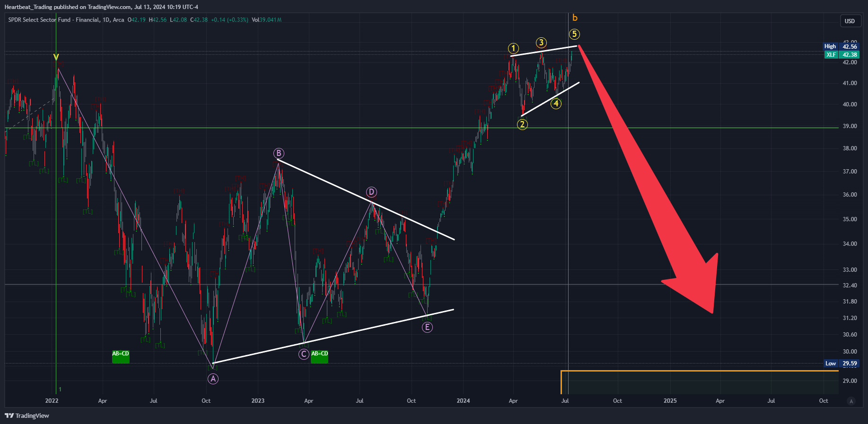Screen dimensions: 868x424
Task: Select the circled wave label E
Action: 427,327
